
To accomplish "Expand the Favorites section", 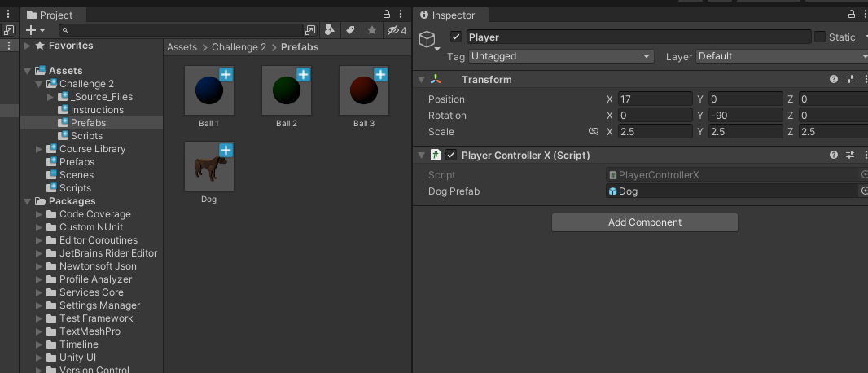I will tap(27, 46).
